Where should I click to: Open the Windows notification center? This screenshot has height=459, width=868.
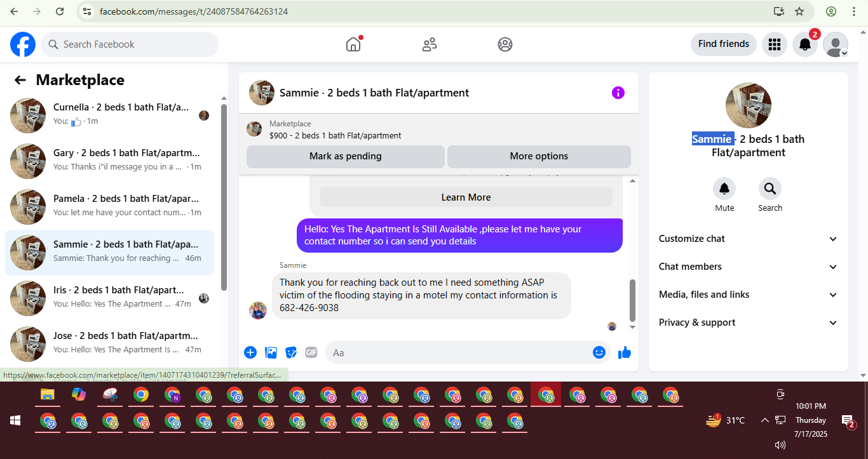point(848,420)
